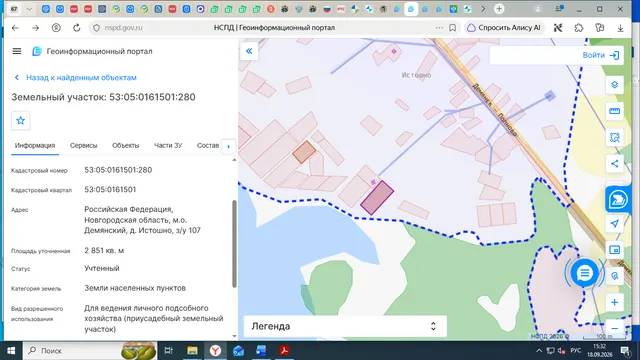Click the info panel vertical scrollbar
Screen dimensions: 640x360
(x=234, y=243)
